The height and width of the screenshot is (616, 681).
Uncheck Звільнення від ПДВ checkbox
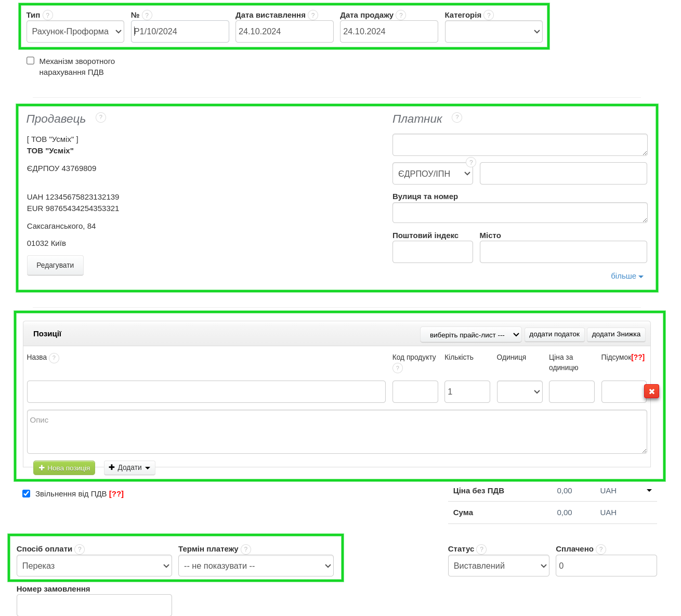tap(27, 493)
